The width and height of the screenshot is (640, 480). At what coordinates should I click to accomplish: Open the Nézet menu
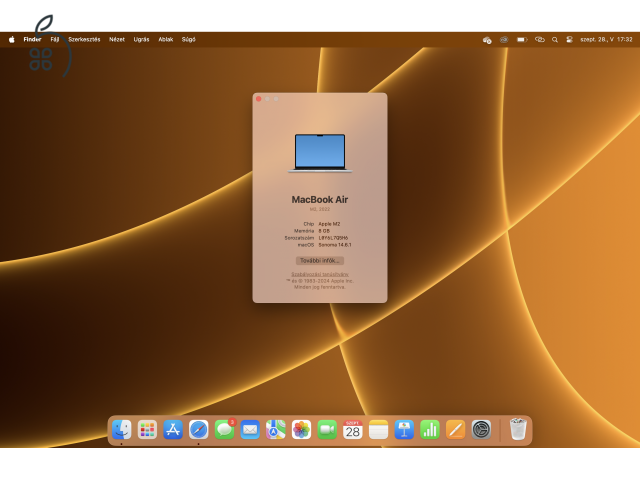click(117, 40)
